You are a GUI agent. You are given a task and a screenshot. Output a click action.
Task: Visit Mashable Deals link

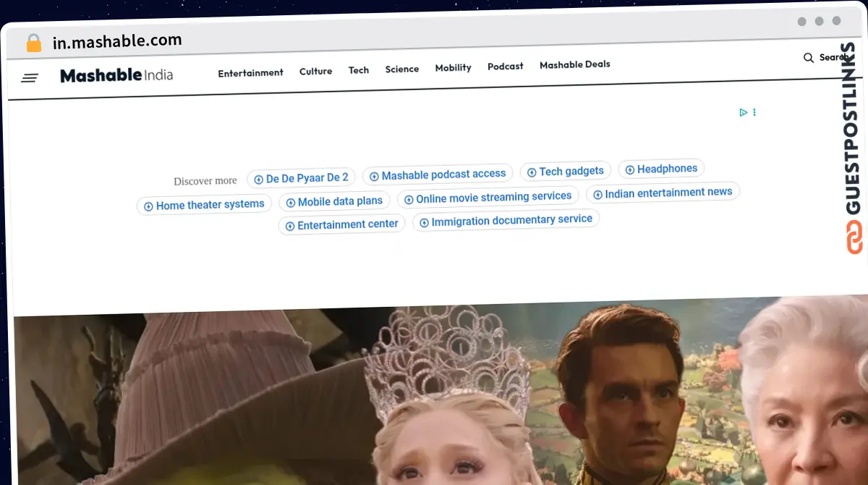[574, 64]
